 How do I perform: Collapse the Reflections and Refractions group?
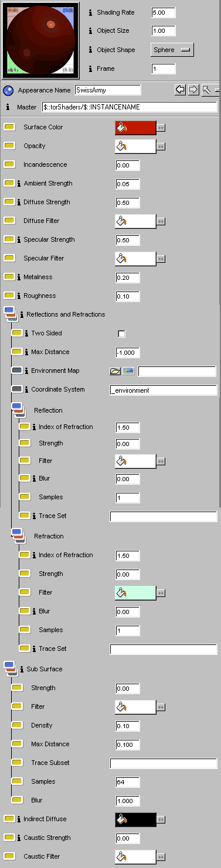click(x=11, y=314)
